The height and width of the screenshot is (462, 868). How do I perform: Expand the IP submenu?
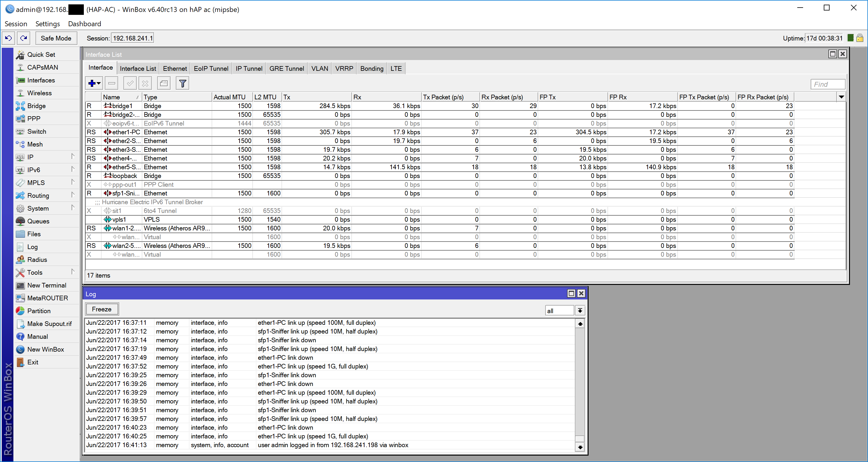click(x=47, y=157)
